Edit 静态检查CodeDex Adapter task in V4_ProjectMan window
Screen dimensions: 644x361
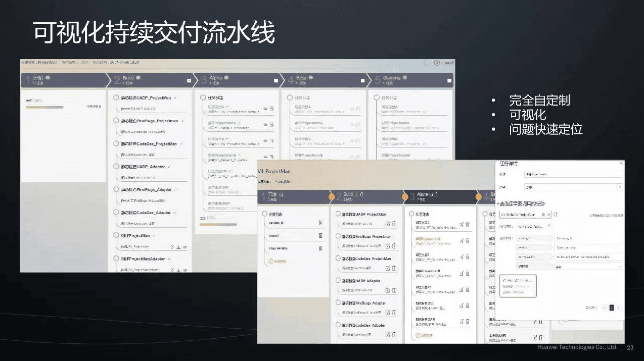pos(388,334)
